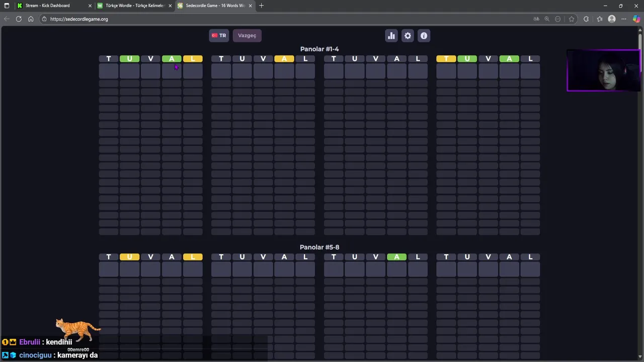Close the Stream - Kick Dashboard tab
Viewport: 644px width, 362px height.
(90, 6)
